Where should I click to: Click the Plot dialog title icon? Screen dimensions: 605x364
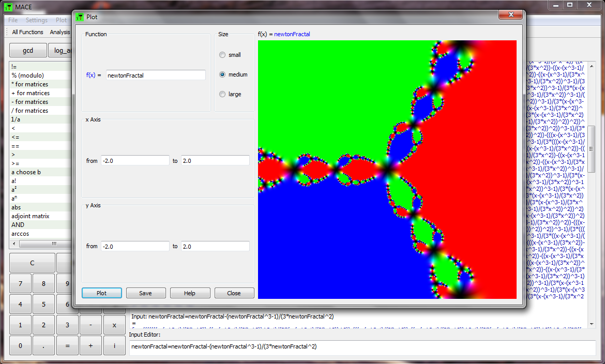(80, 17)
